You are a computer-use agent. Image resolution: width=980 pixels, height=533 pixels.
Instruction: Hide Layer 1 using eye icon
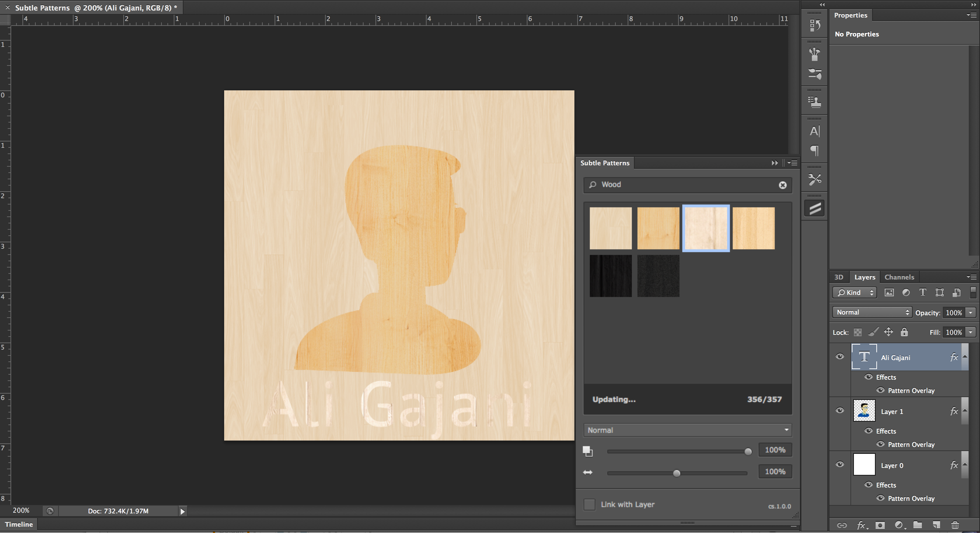tap(839, 411)
